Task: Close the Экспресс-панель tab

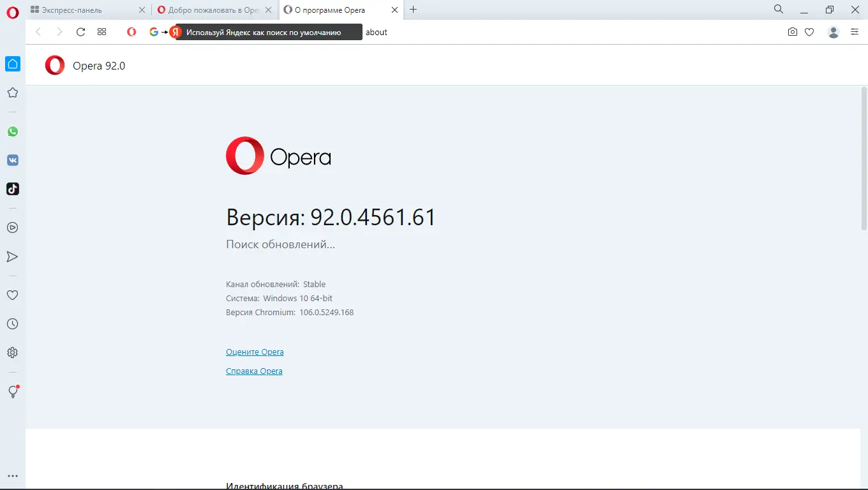Action: tap(142, 10)
